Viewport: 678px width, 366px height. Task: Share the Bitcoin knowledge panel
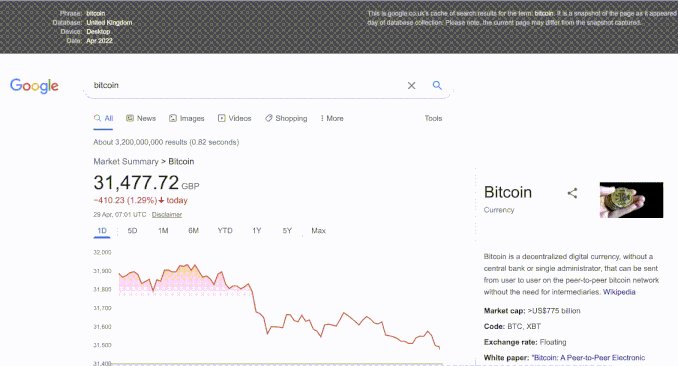click(572, 193)
